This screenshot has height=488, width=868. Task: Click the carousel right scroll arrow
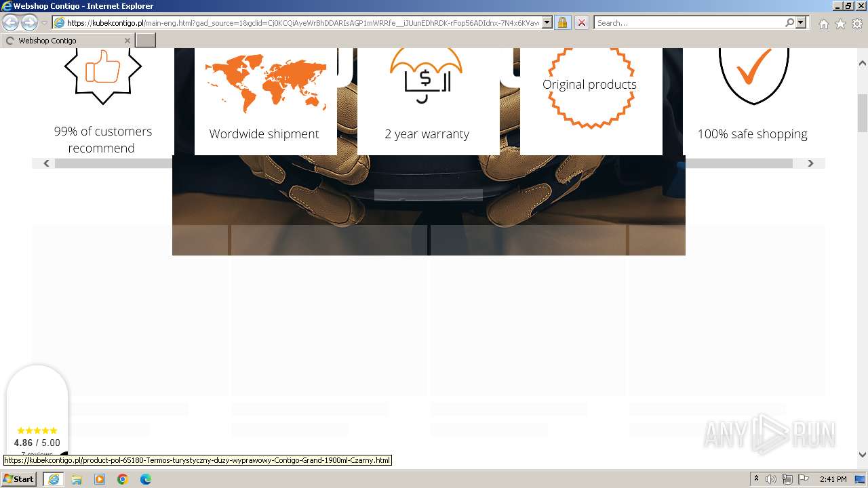pyautogui.click(x=810, y=163)
